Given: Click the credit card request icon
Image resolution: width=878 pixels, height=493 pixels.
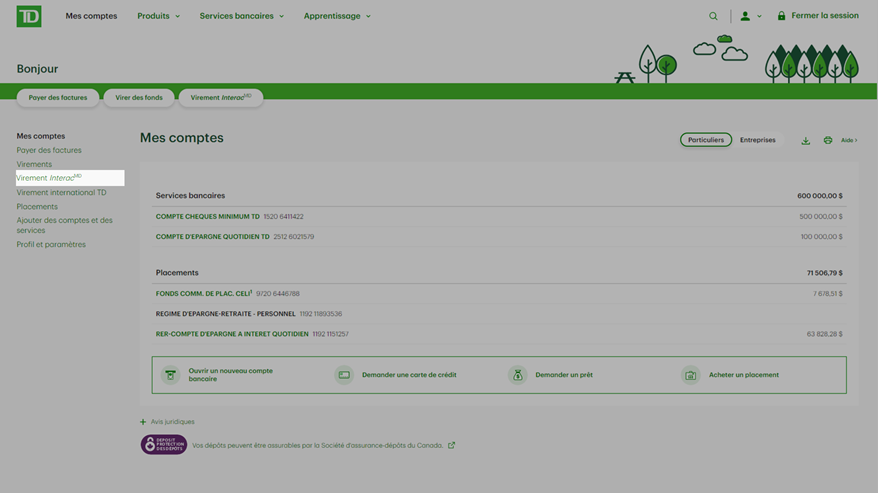Looking at the screenshot, I should [x=344, y=375].
